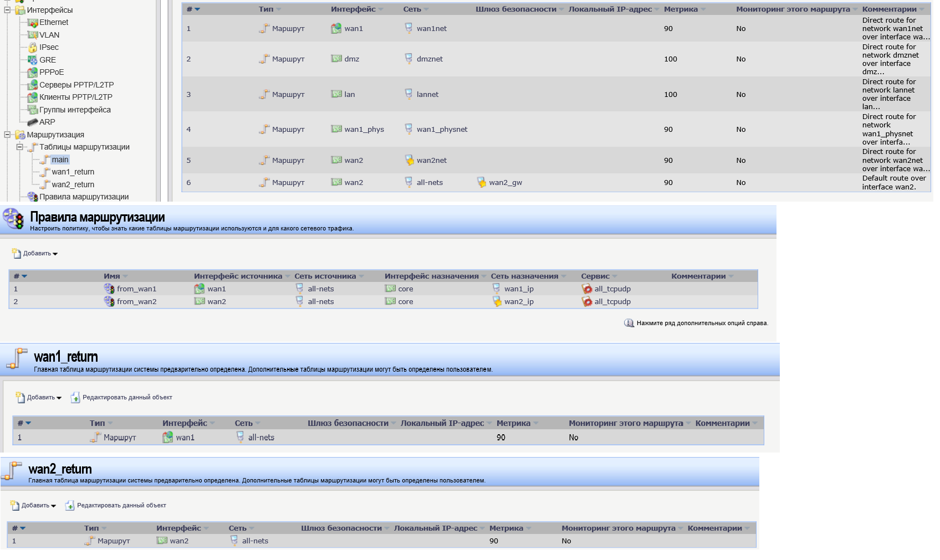Sort the rules table by the # column
Screen dimensions: 940x560
(x=20, y=276)
